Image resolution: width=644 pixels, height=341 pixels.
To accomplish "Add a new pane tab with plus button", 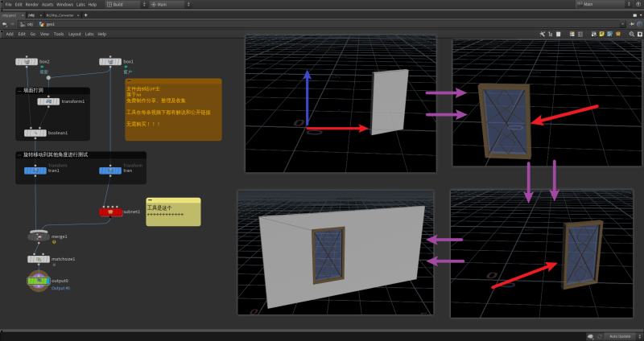I will click(x=86, y=14).
